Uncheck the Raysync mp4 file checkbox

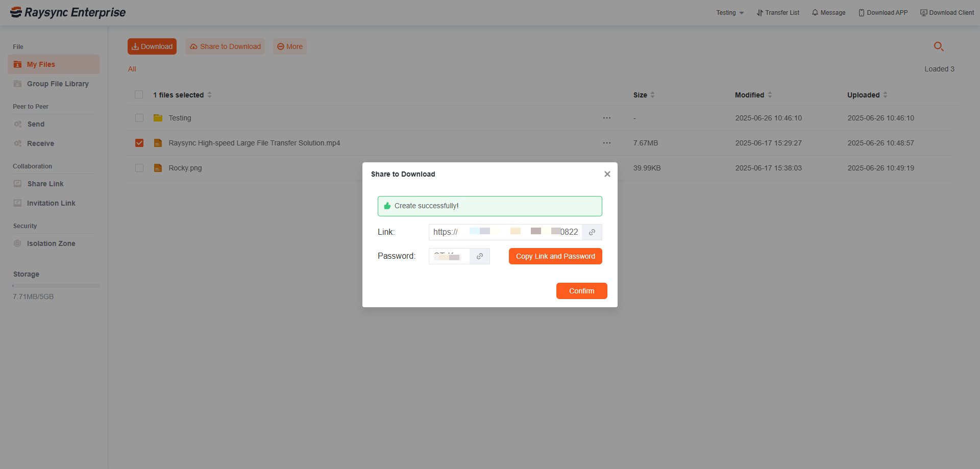click(139, 143)
